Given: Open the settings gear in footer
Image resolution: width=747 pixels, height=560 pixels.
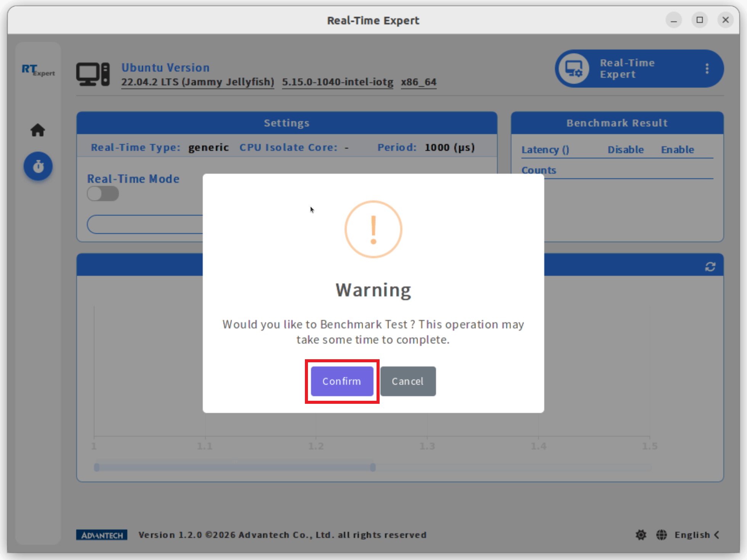Looking at the screenshot, I should click(641, 535).
